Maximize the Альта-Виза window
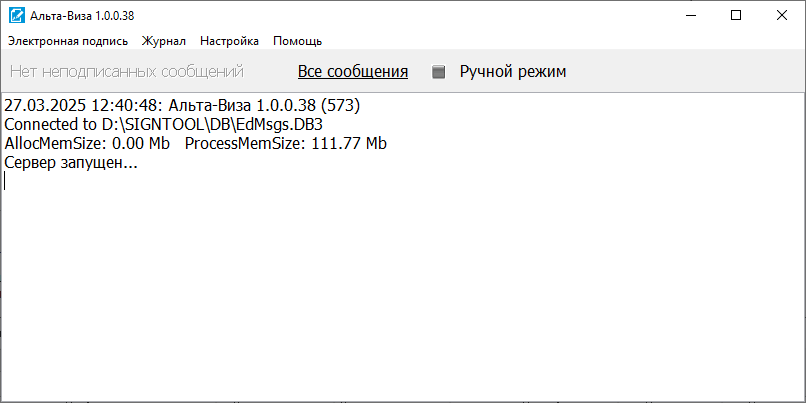The image size is (806, 403). (x=736, y=15)
